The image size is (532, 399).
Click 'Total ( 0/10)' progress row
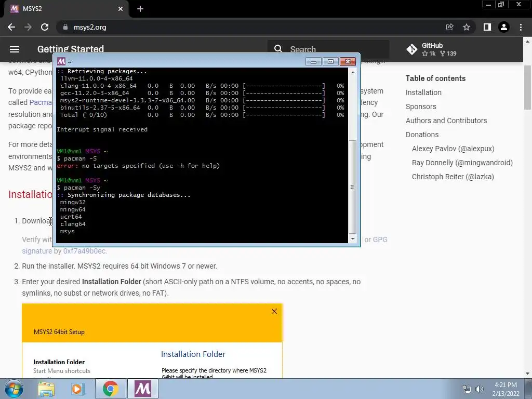(x=202, y=115)
